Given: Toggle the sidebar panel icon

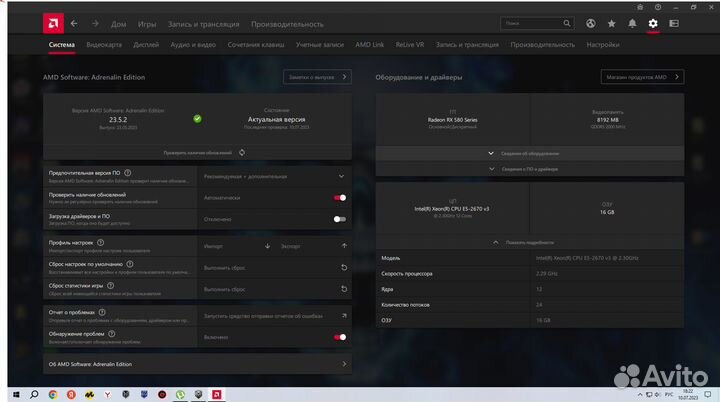Looking at the screenshot, I should click(x=674, y=23).
